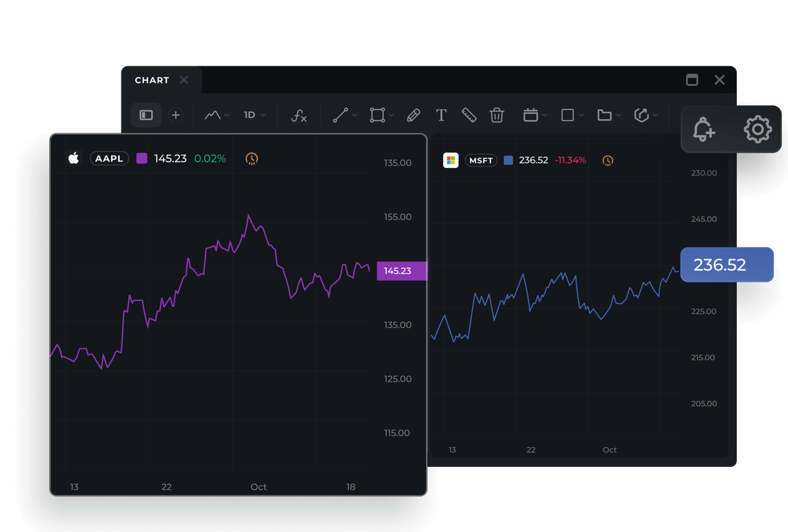Open the purple AAPL color swatch
This screenshot has width=788, height=532.
pos(142,158)
